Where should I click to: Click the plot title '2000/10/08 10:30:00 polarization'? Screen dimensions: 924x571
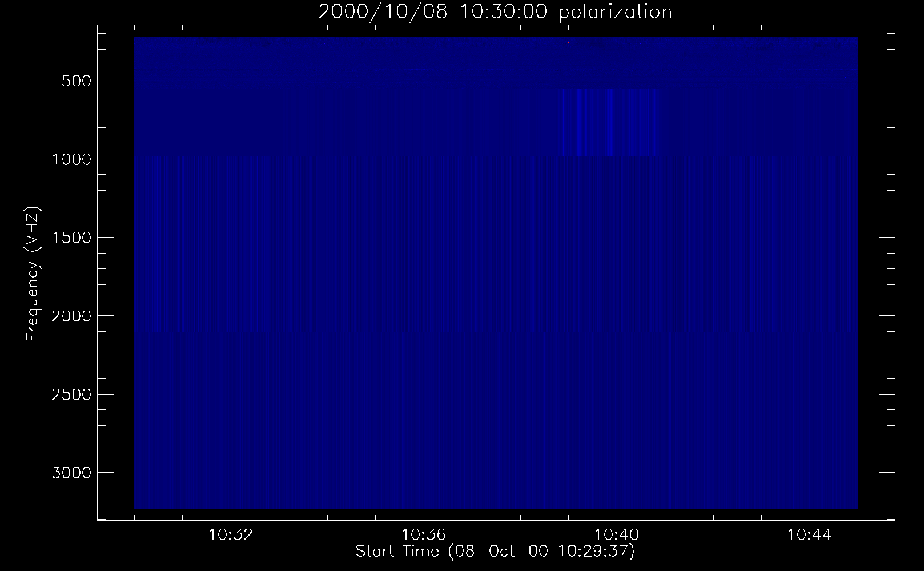tap(495, 12)
